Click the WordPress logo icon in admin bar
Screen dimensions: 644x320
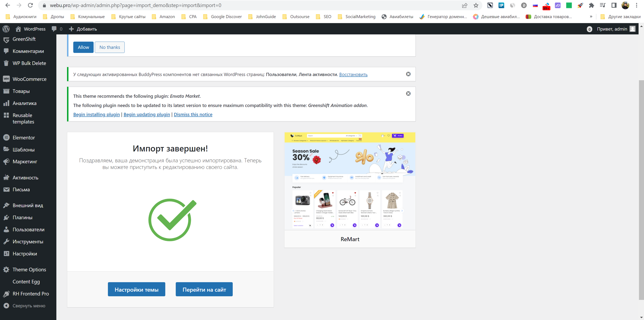(6, 29)
